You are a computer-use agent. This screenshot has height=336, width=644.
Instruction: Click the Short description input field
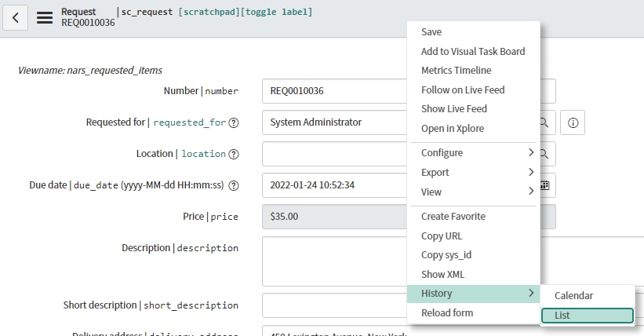point(335,305)
